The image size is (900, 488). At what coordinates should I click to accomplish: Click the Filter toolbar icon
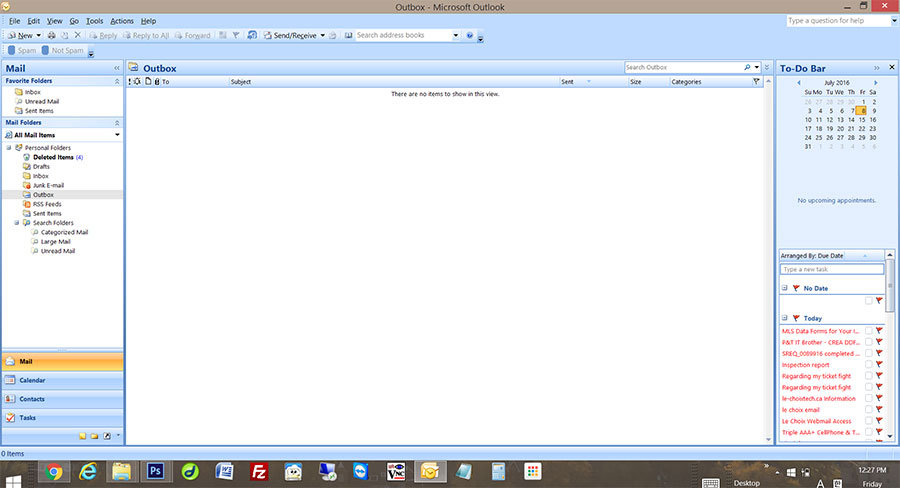pyautogui.click(x=236, y=36)
